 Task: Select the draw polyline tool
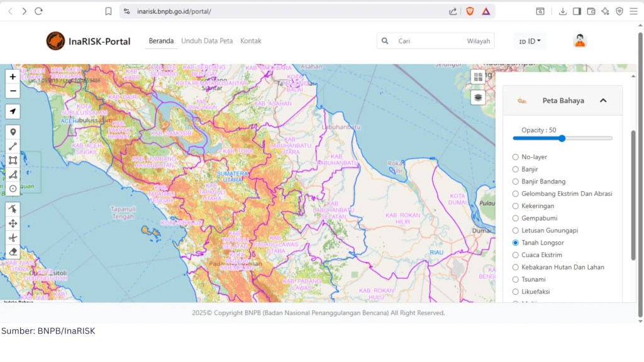(x=13, y=146)
